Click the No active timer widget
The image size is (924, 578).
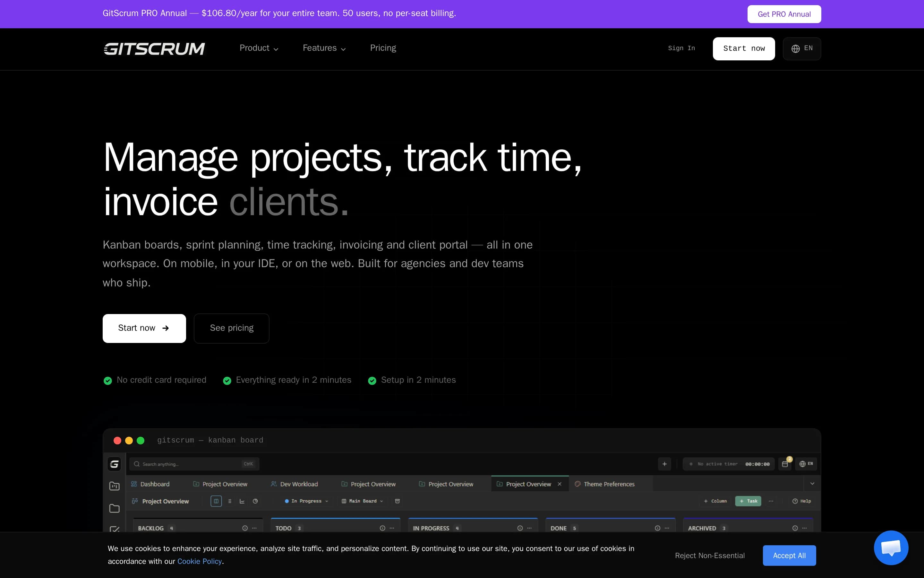(x=729, y=464)
